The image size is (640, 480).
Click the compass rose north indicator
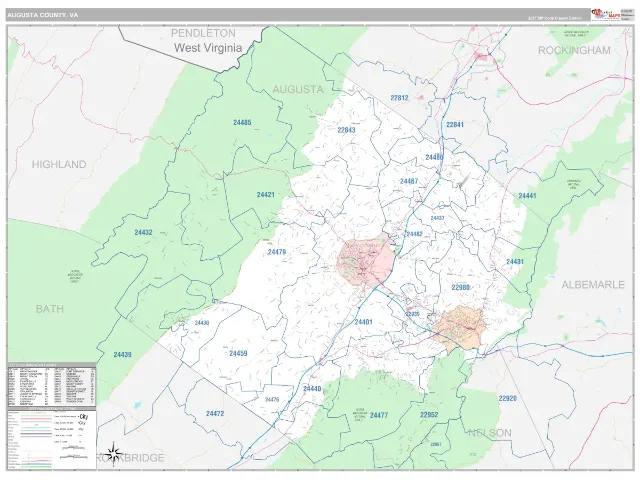coord(114,453)
